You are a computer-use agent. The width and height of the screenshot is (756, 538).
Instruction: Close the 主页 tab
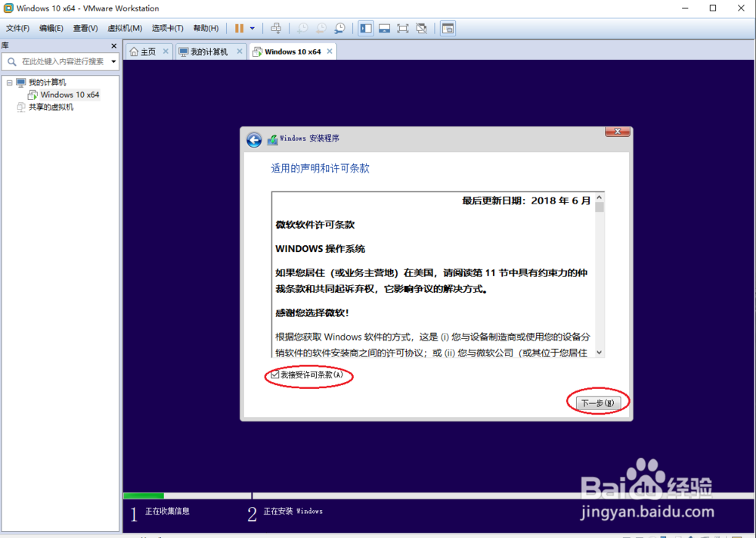[x=166, y=51]
